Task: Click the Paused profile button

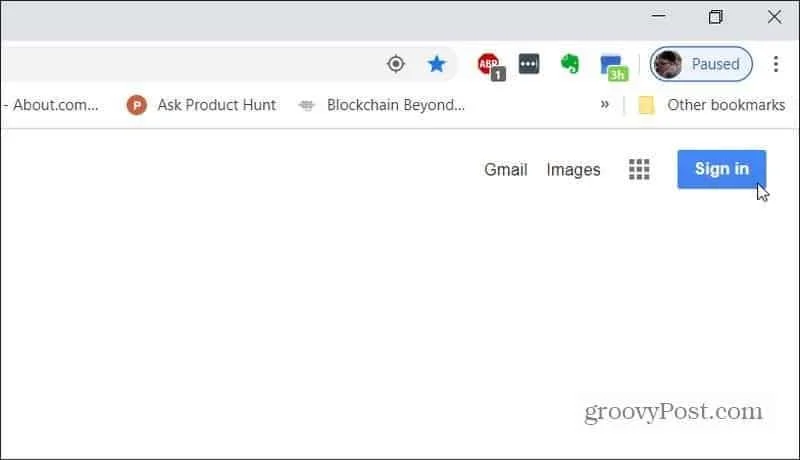Action: tap(701, 64)
